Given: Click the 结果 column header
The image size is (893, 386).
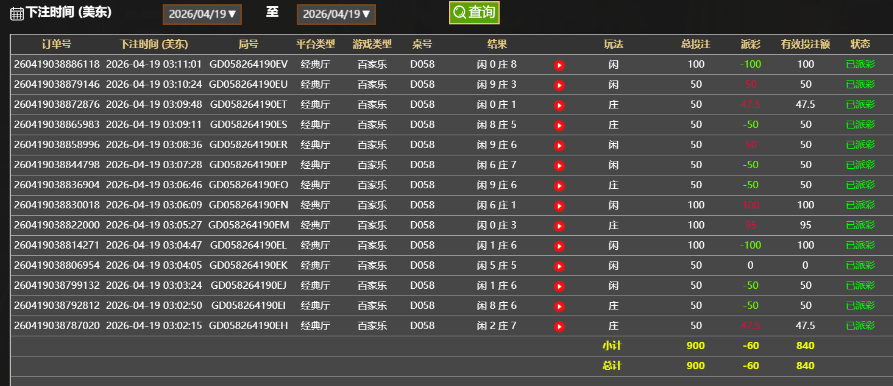Looking at the screenshot, I should coord(497,44).
